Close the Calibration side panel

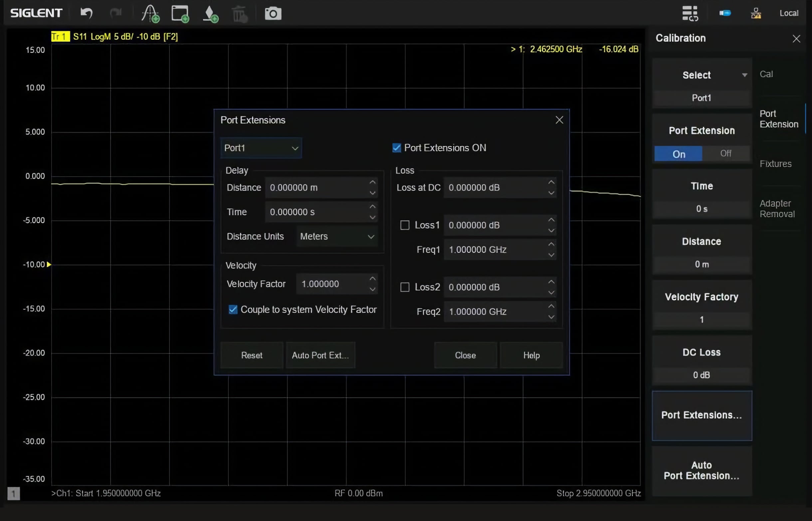point(796,39)
